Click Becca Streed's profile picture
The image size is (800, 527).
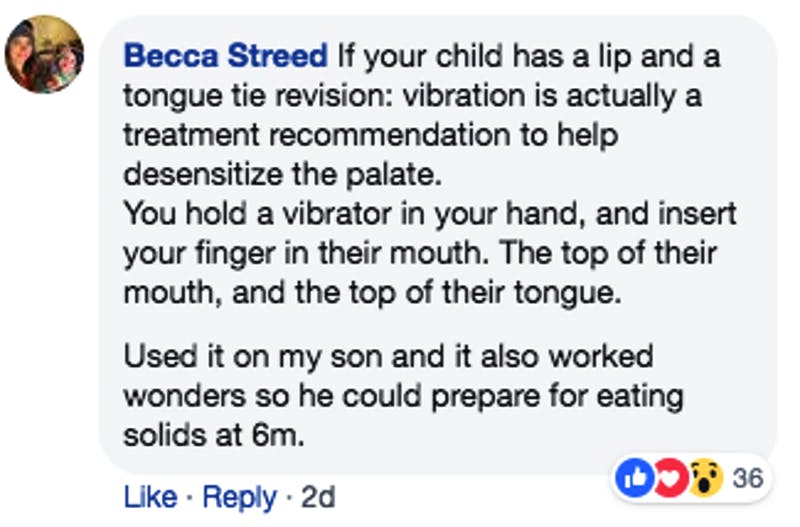[44, 55]
